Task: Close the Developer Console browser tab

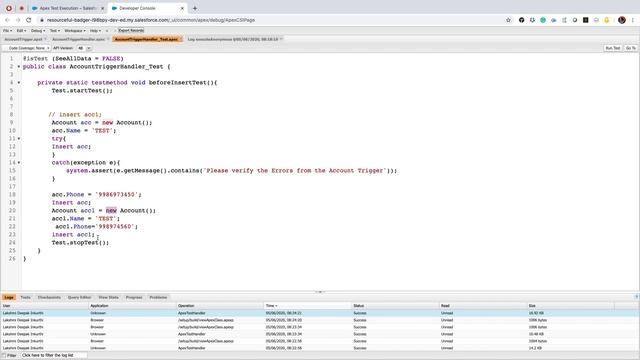Action: tap(182, 8)
